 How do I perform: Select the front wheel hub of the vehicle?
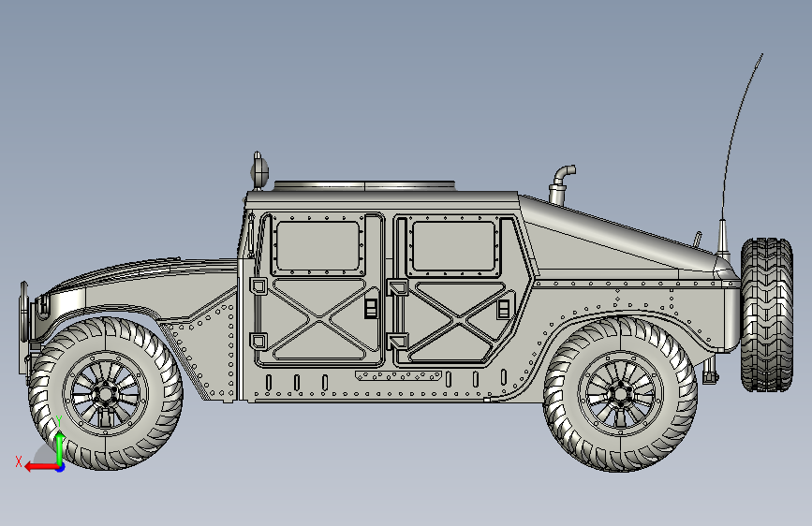point(106,394)
